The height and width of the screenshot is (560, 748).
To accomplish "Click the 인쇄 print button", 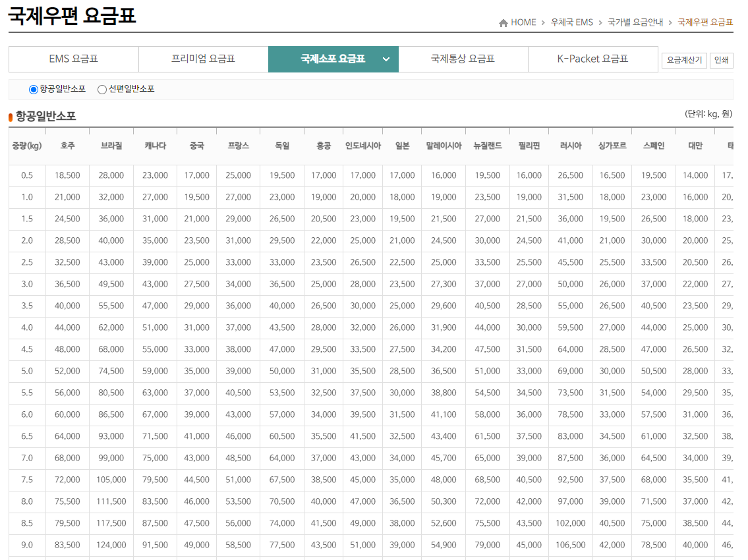I will [721, 60].
